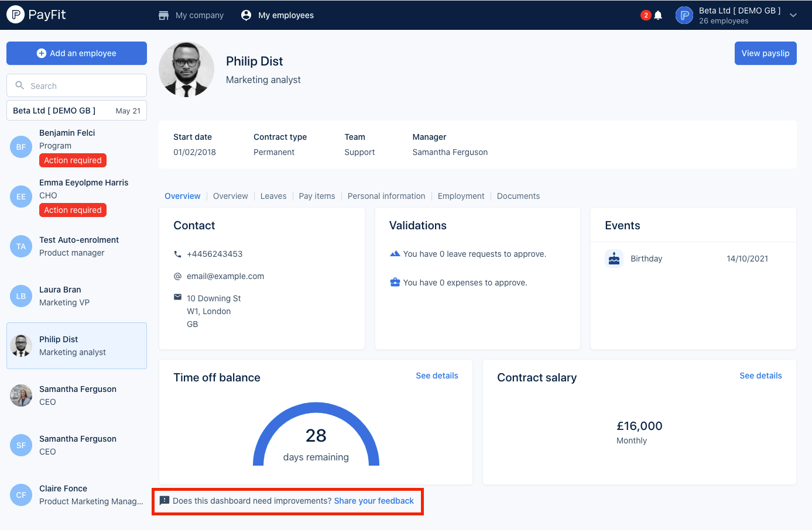Click the TA avatar circle
This screenshot has height=530, width=812.
click(x=21, y=246)
